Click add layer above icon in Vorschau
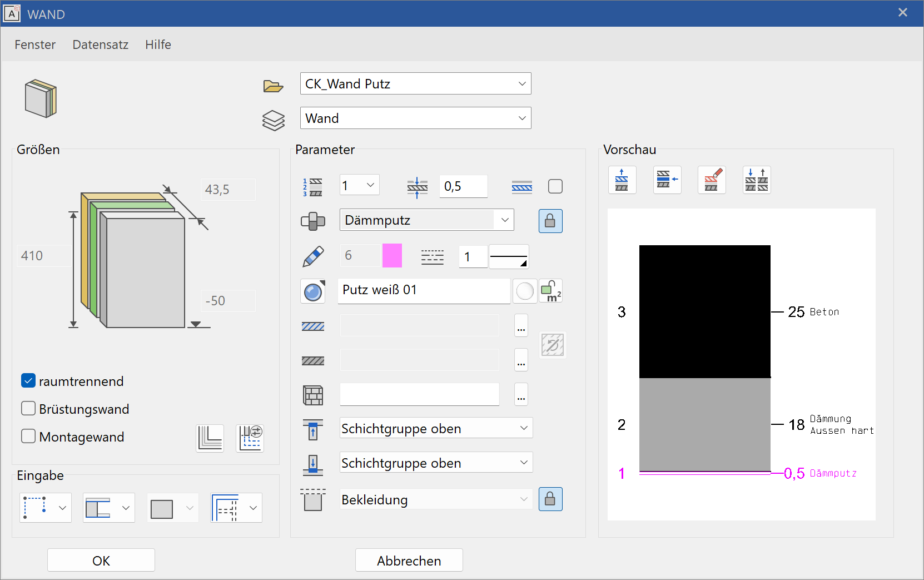 point(622,180)
